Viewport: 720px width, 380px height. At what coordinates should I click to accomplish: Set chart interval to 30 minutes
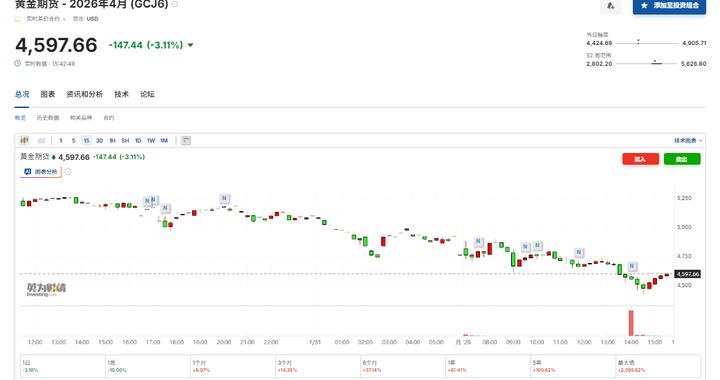99,140
